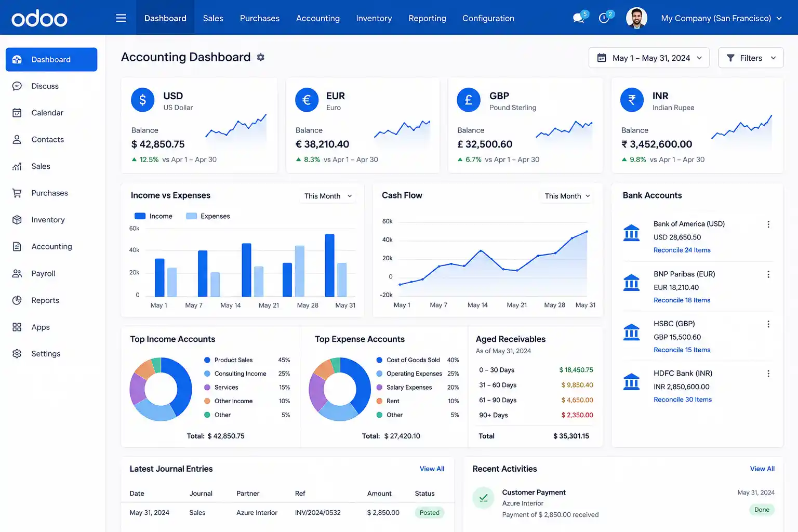Toggle the hamburger menu icon
The height and width of the screenshot is (532, 798).
point(121,18)
